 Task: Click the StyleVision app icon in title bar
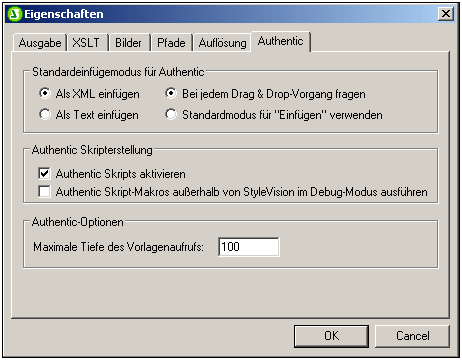click(15, 14)
